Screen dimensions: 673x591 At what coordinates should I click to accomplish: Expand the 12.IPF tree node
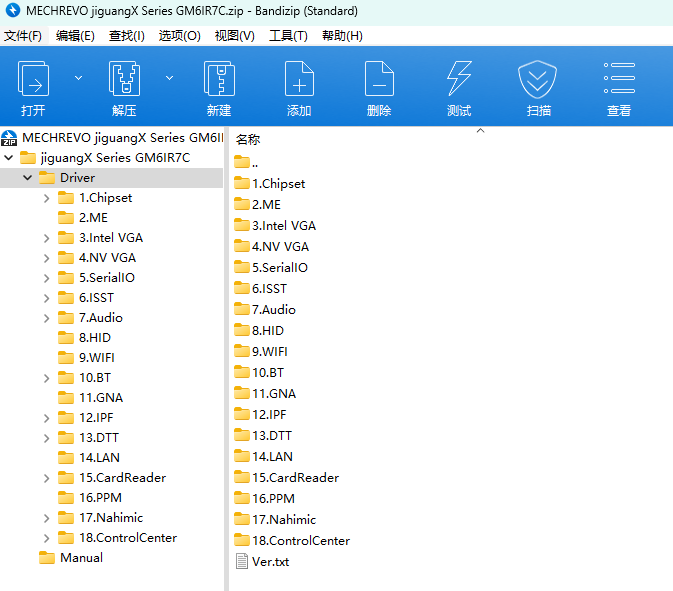(x=46, y=418)
